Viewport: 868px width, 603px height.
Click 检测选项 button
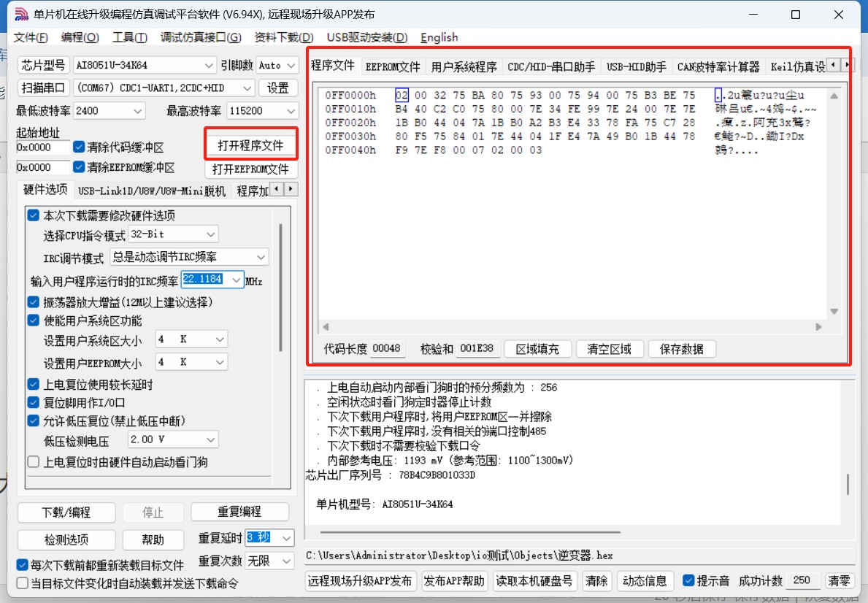[x=66, y=539]
